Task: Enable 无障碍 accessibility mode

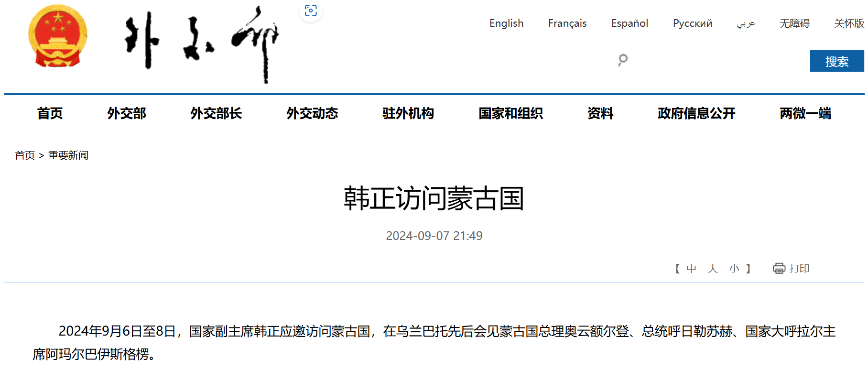Action: (x=794, y=23)
